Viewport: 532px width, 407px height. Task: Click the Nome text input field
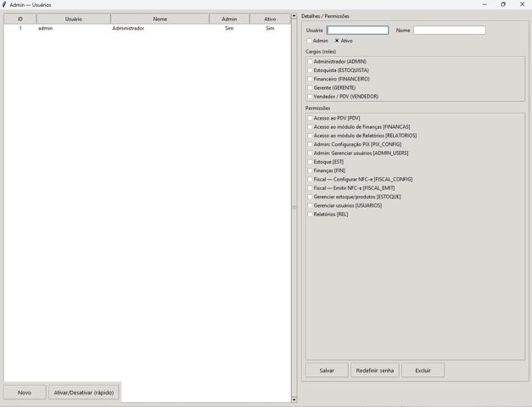pyautogui.click(x=449, y=31)
